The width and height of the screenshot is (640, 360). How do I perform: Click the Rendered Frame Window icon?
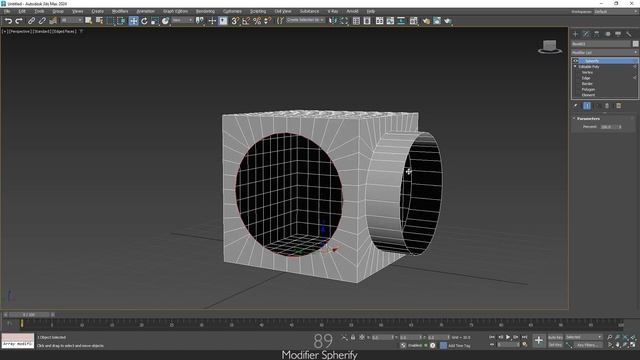(x=437, y=21)
